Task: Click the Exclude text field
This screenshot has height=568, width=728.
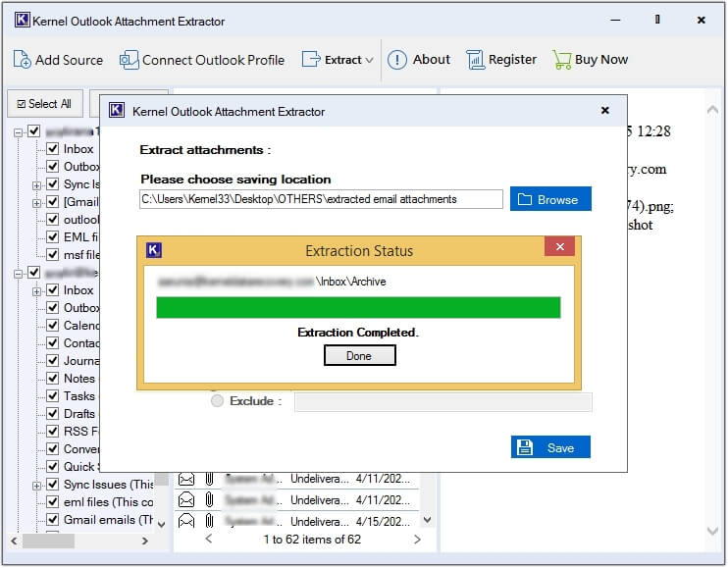Action: [443, 402]
